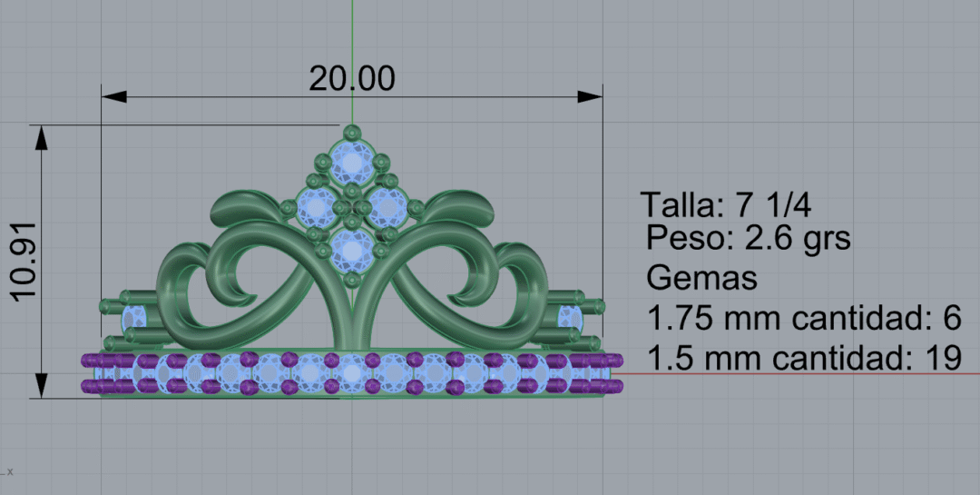The image size is (980, 495).
Task: Select the 20.00 width dimension text
Action: point(351,79)
